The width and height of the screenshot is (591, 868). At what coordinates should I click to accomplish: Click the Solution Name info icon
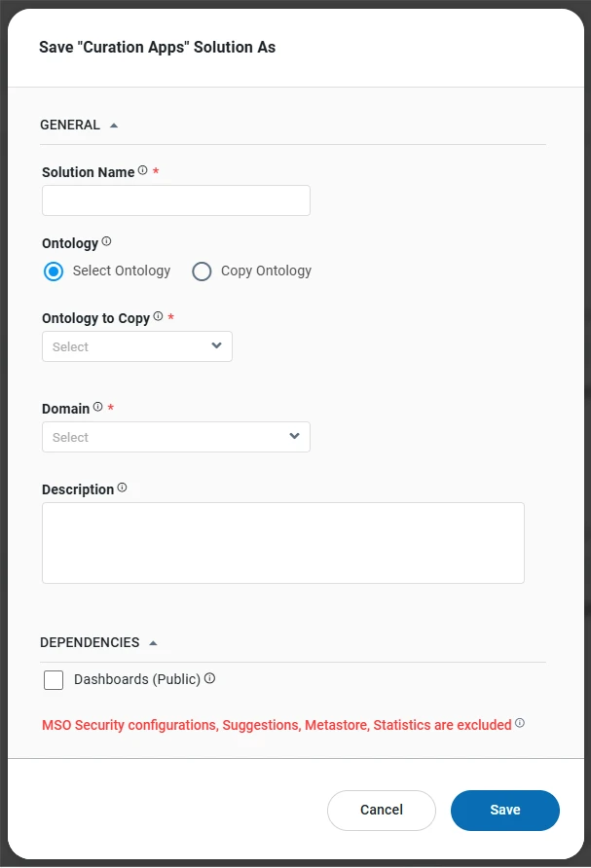tap(142, 170)
